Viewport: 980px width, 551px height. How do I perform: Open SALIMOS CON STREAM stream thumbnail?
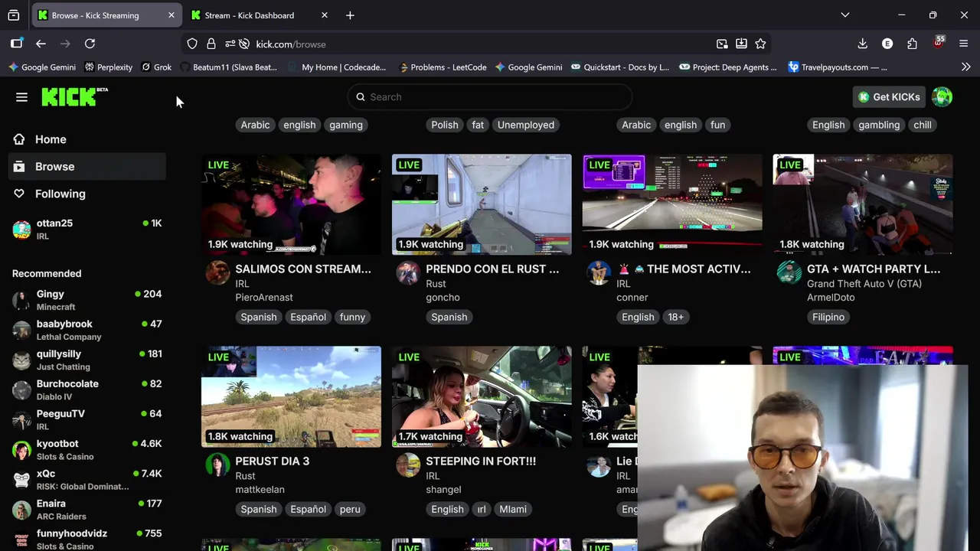(291, 204)
